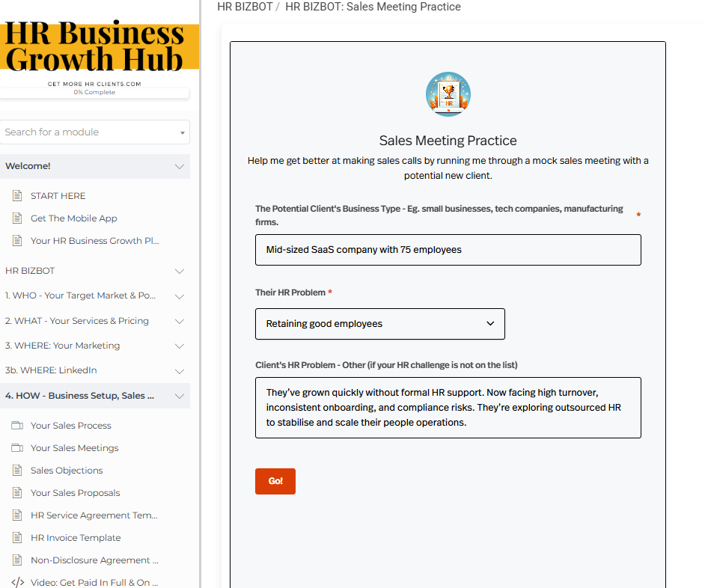This screenshot has height=588, width=705.
Task: Open Your Sales Meetings lesson
Action: tap(74, 448)
